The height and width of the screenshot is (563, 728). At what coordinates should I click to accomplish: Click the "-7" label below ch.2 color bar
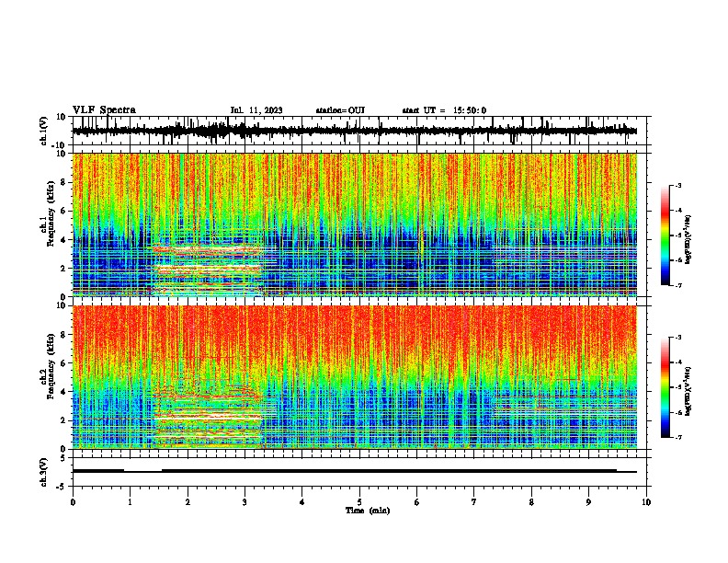pyautogui.click(x=678, y=437)
